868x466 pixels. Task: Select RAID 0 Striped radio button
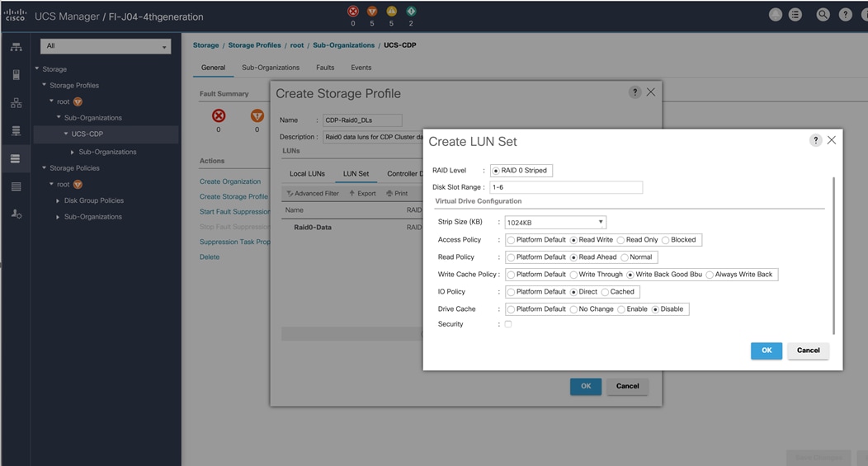coord(496,171)
